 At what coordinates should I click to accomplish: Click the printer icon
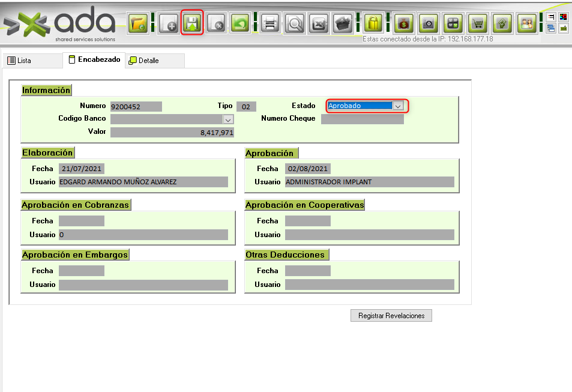(270, 23)
